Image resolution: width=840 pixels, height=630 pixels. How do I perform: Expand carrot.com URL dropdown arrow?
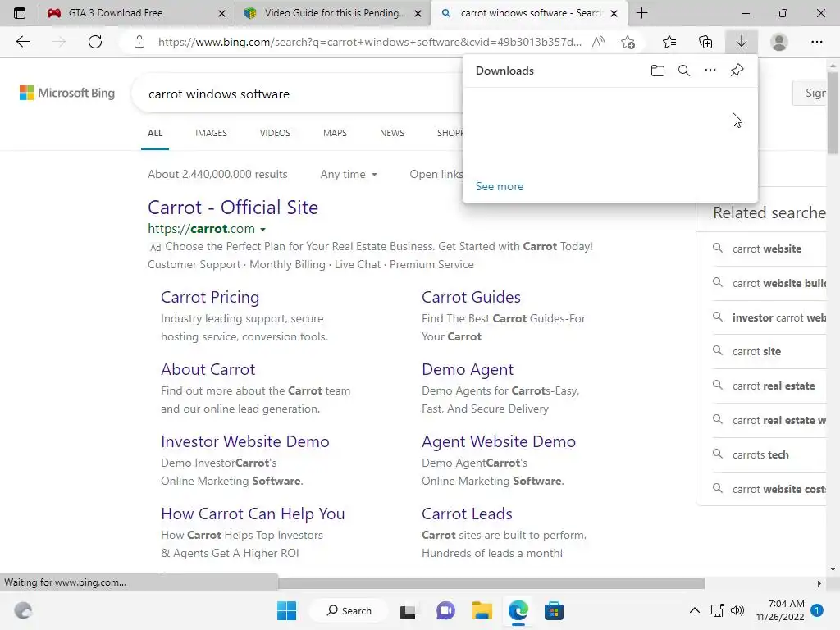[x=263, y=230]
